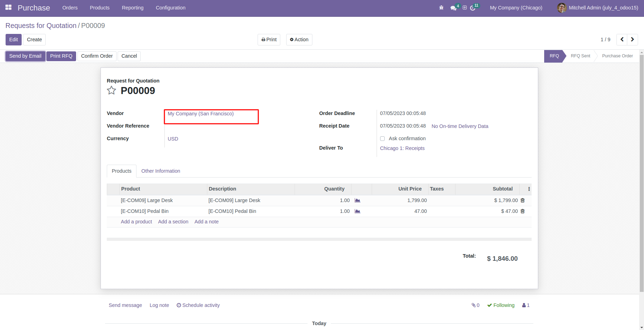This screenshot has width=644, height=330.
Task: Go to the next record arrow
Action: point(632,40)
